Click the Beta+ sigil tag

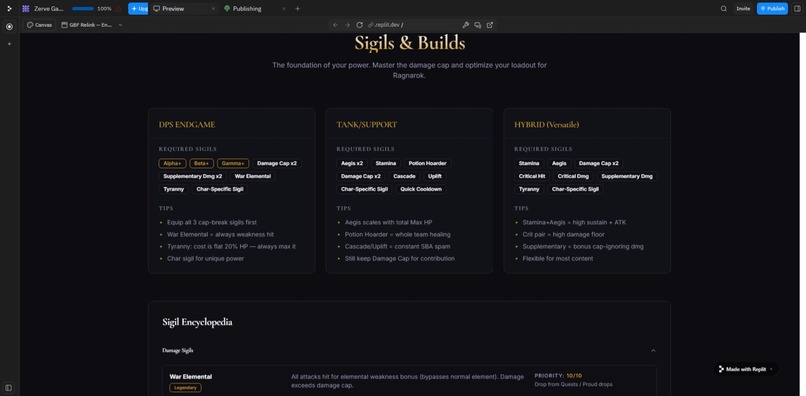pyautogui.click(x=202, y=163)
